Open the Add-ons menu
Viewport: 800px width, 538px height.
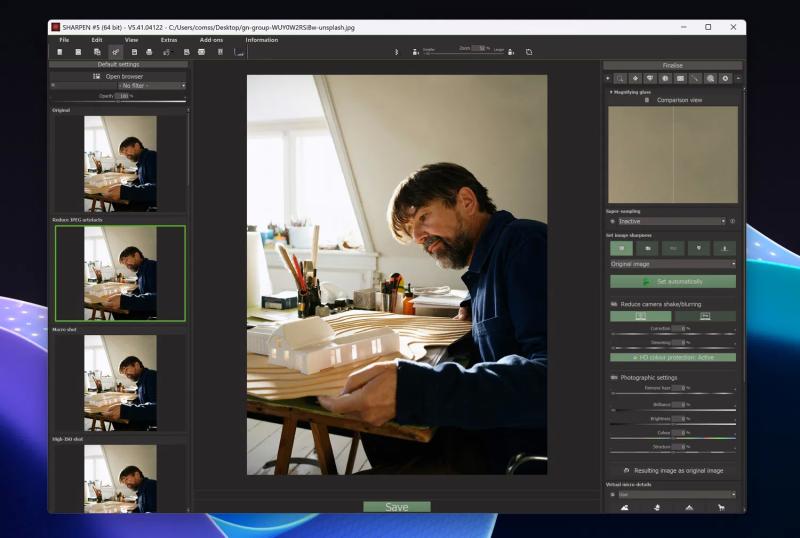211,40
